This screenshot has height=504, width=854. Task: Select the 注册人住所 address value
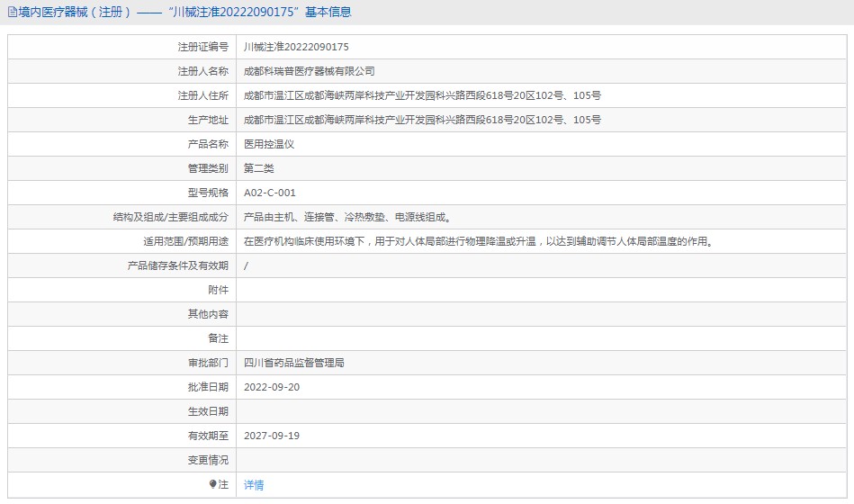[422, 95]
